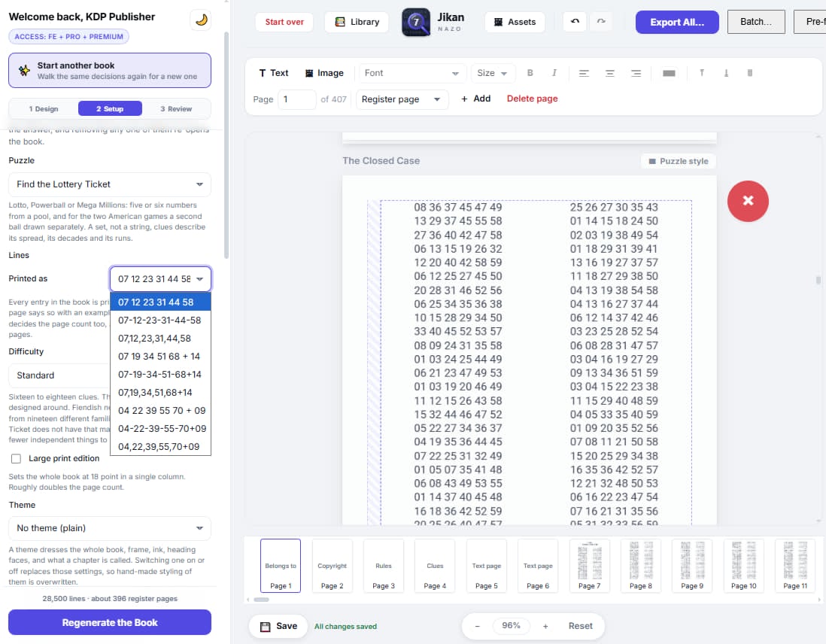This screenshot has height=644, width=826.
Task: Click Start over
Action: click(x=284, y=22)
